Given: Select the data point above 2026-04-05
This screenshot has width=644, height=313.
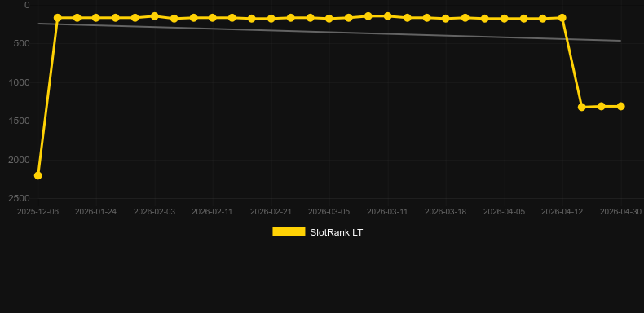Looking at the screenshot, I should point(505,19).
